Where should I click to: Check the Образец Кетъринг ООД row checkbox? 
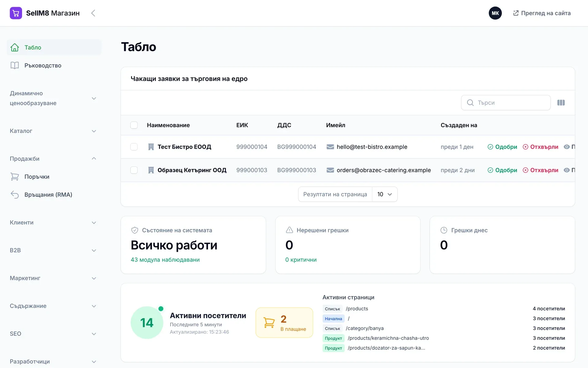[x=134, y=170]
